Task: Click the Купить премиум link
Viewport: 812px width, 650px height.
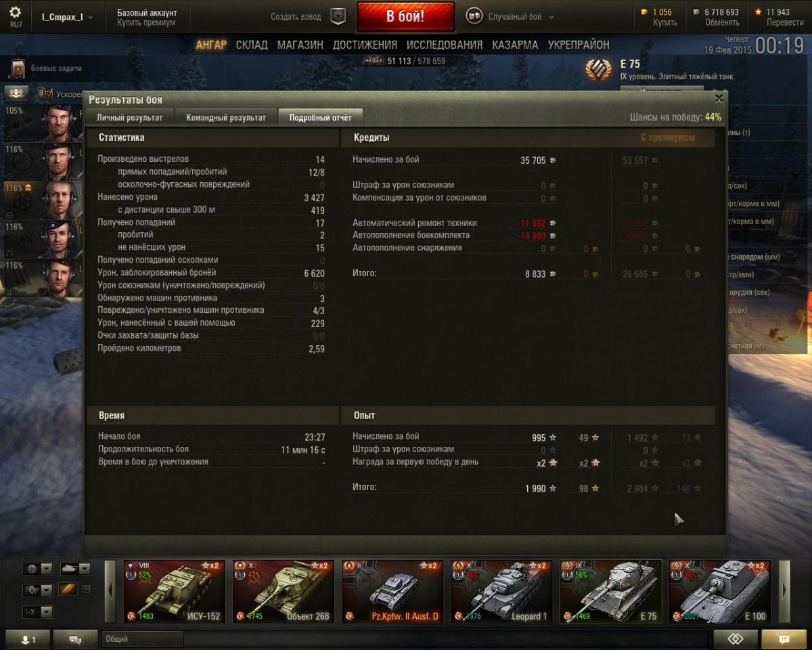Action: coord(146,22)
